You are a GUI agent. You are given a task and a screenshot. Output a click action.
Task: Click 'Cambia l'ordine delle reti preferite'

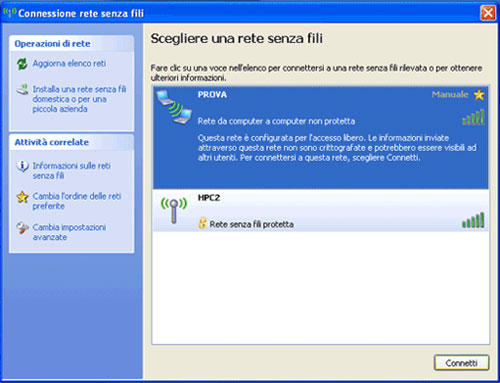pyautogui.click(x=77, y=201)
